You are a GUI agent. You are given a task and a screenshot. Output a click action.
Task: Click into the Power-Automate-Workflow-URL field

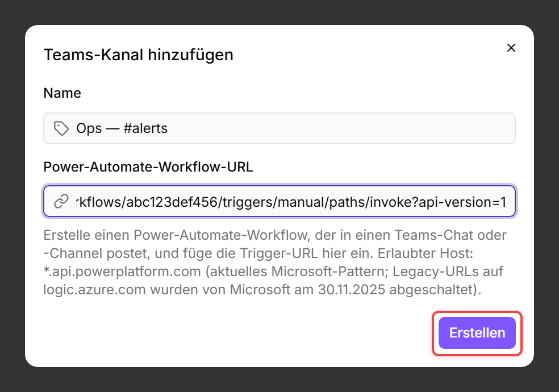[279, 201]
